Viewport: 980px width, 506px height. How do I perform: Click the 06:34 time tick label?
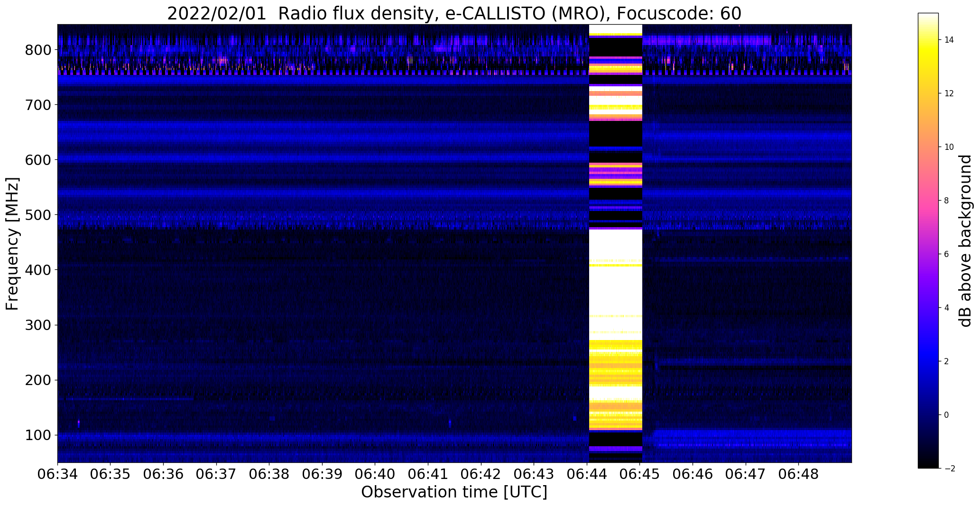coord(57,474)
